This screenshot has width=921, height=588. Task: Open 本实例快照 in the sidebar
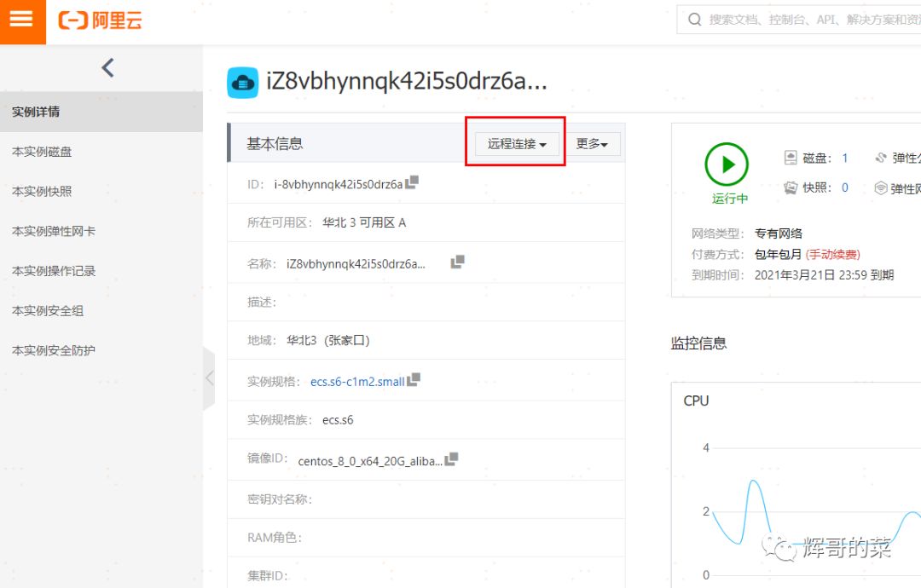tap(101, 191)
